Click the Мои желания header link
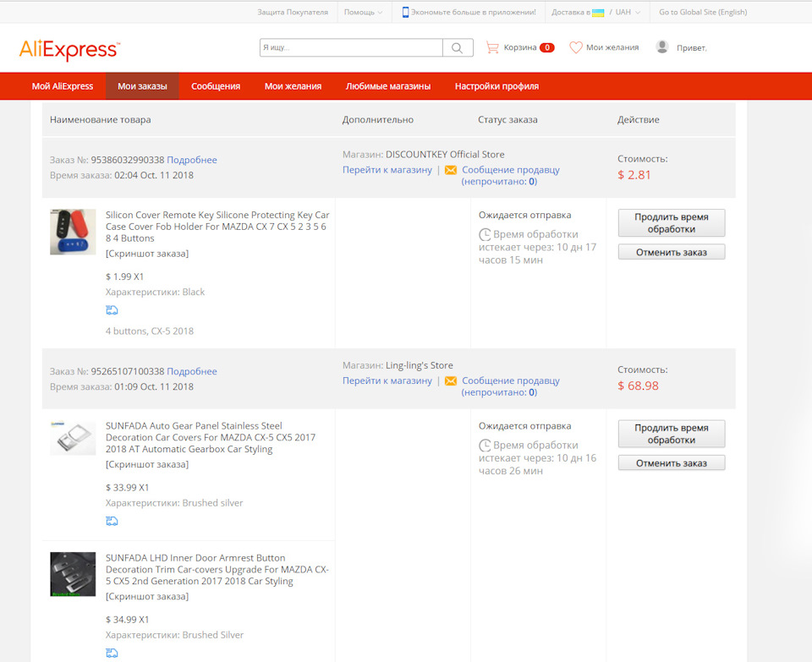The height and width of the screenshot is (662, 812). click(612, 47)
